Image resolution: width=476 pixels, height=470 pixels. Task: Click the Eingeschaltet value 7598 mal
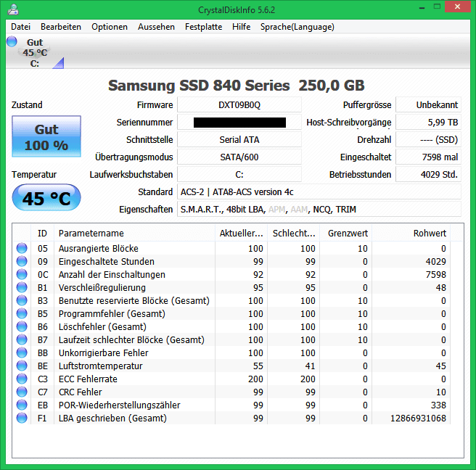point(428,157)
